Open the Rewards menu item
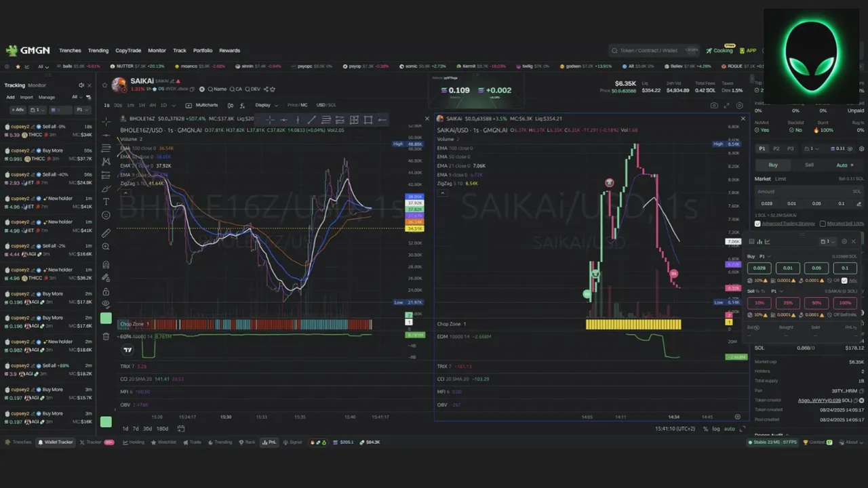 click(229, 50)
